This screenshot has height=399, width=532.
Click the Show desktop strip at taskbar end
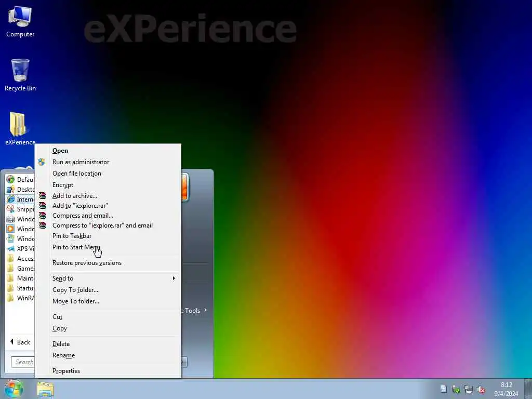coord(528,389)
